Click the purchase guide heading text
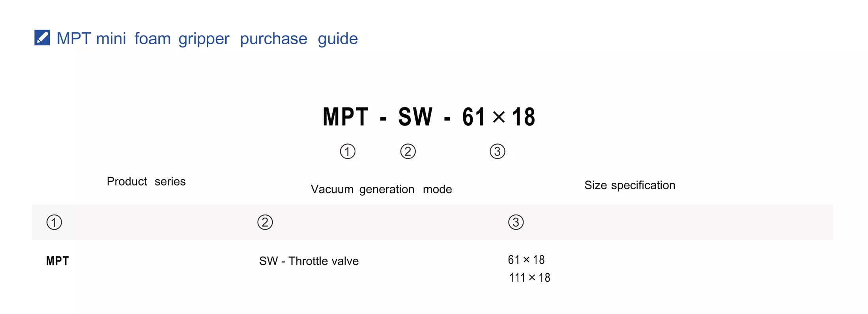 click(x=207, y=39)
